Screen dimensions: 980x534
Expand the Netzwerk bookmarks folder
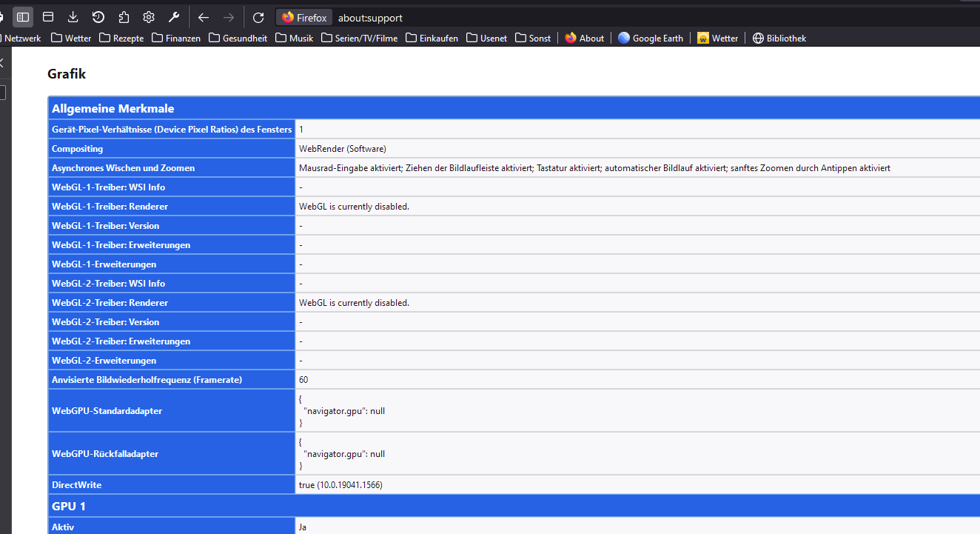point(21,38)
